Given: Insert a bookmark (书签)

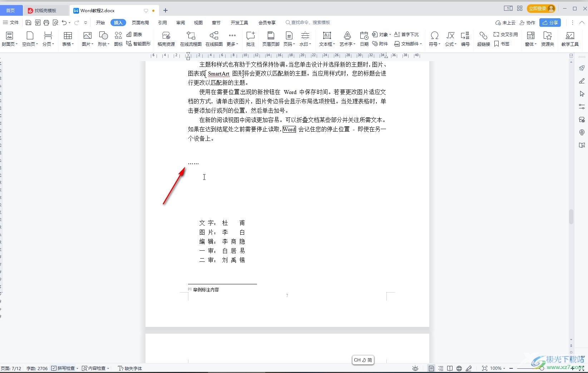Looking at the screenshot, I should 501,44.
